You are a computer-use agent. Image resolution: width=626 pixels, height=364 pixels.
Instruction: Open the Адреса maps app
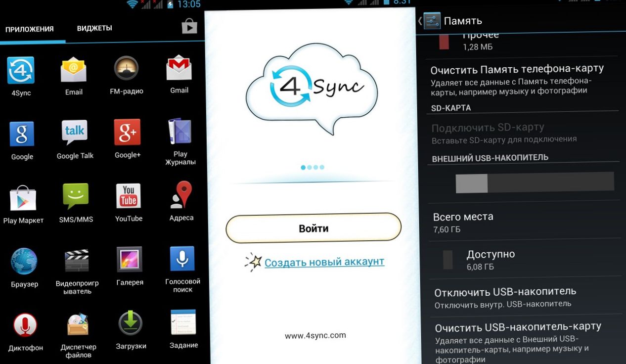click(181, 195)
